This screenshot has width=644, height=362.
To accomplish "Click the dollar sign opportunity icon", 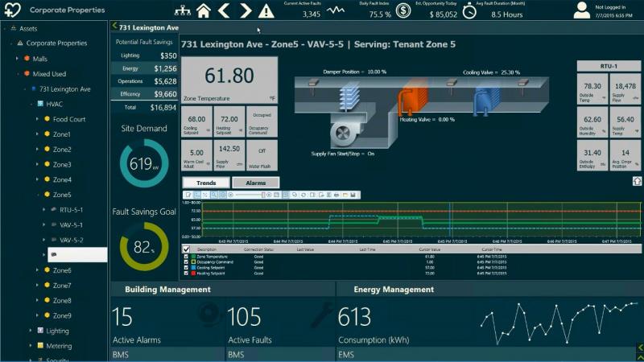I will coord(403,10).
